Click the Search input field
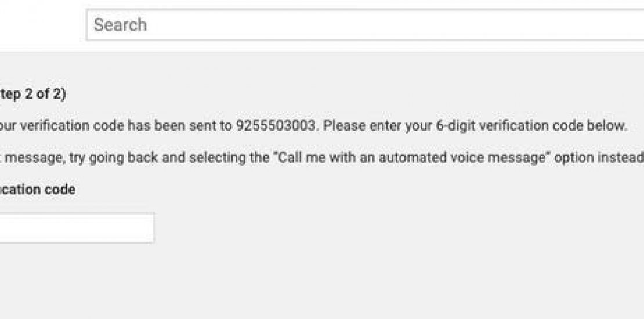The height and width of the screenshot is (319, 644). [366, 25]
